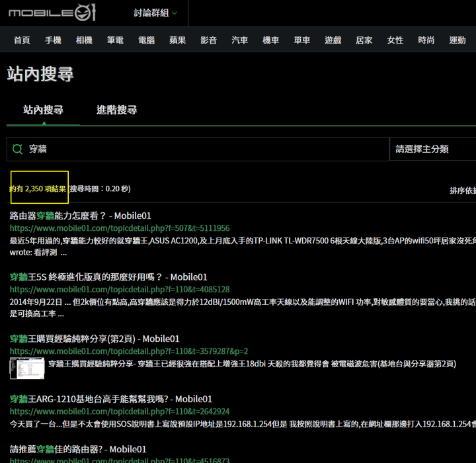
Task: Open the 汽車 nav section
Action: click(240, 40)
